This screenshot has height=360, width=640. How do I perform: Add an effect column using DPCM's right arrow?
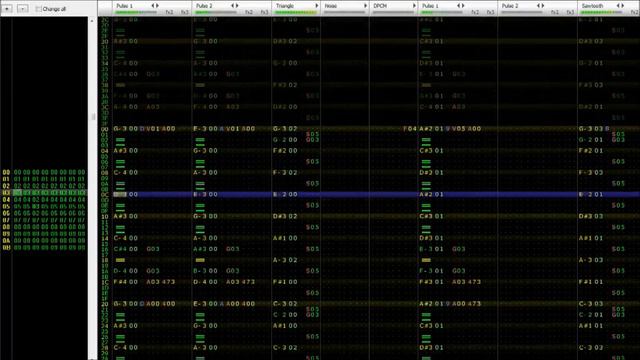pos(414,6)
